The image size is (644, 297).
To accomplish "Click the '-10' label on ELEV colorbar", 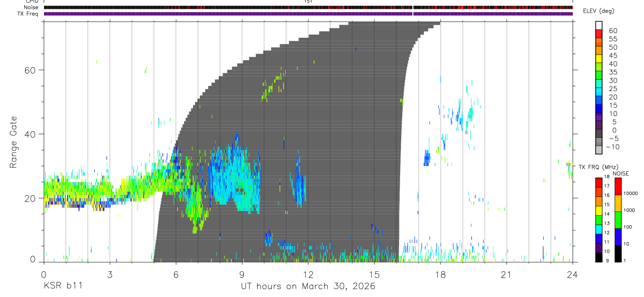I will pyautogui.click(x=611, y=147).
